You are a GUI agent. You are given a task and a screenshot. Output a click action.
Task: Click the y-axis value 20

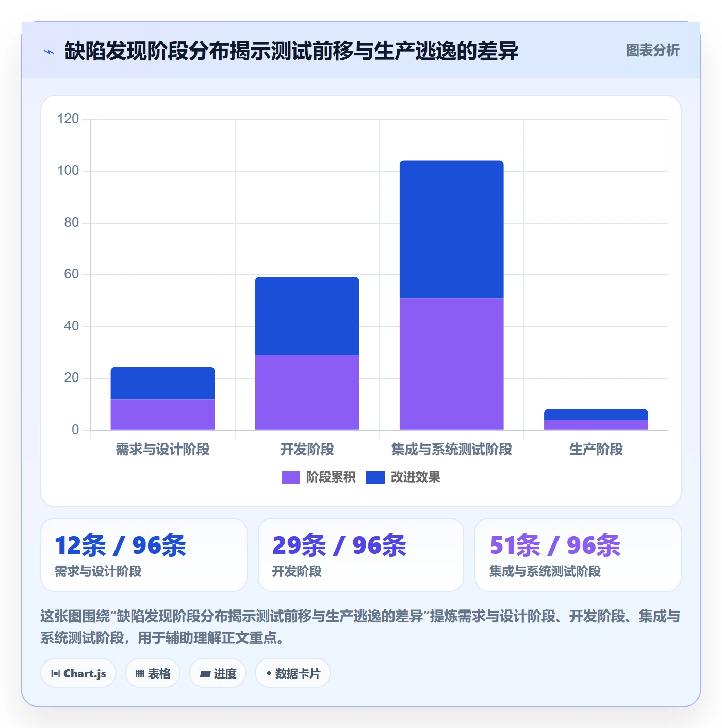(x=71, y=378)
